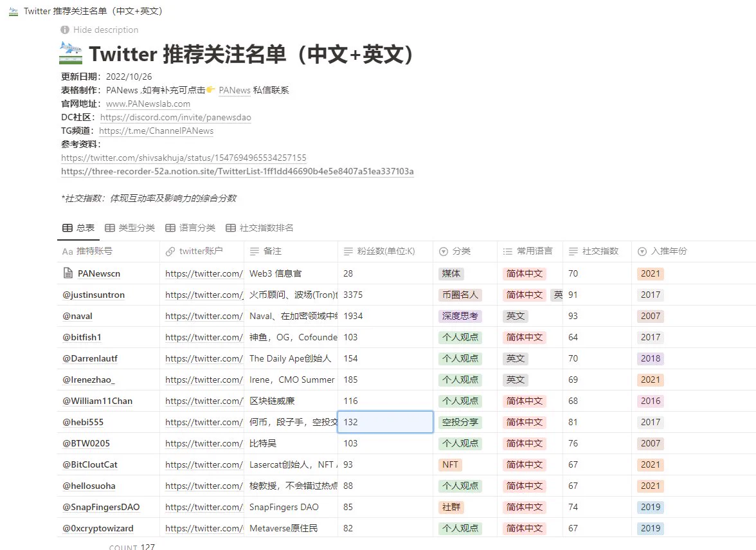The height and width of the screenshot is (550, 756).
Task: Open the @William11Chan row entry
Action: (x=98, y=401)
